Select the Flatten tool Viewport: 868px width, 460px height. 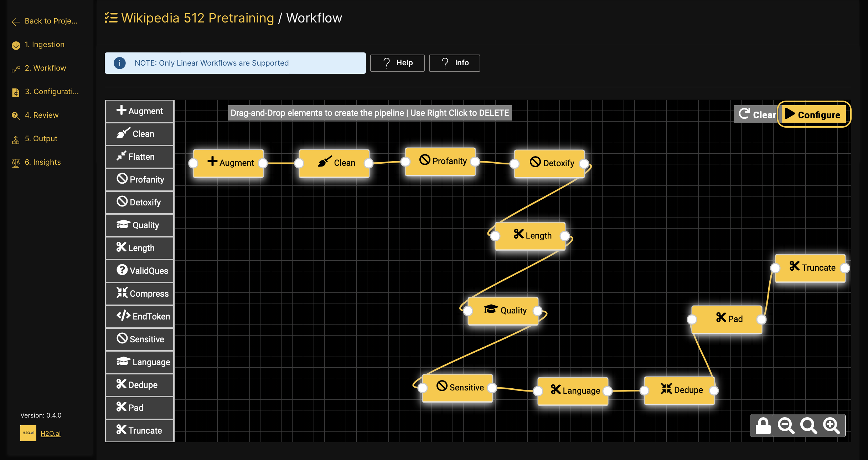(139, 157)
